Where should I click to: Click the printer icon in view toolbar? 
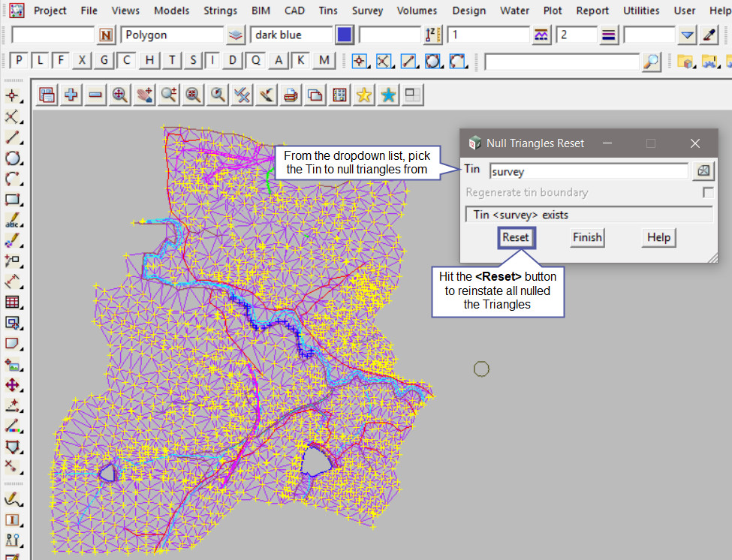point(291,95)
